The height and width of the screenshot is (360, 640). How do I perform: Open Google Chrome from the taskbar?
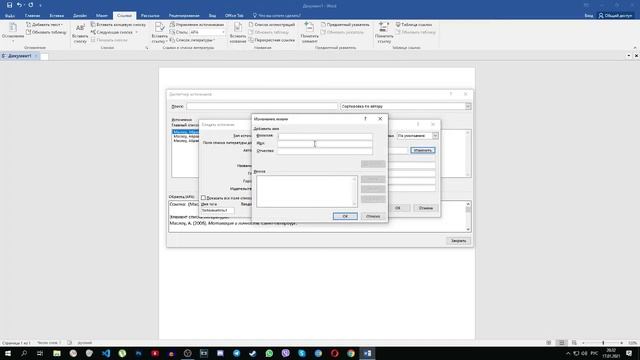[351, 353]
